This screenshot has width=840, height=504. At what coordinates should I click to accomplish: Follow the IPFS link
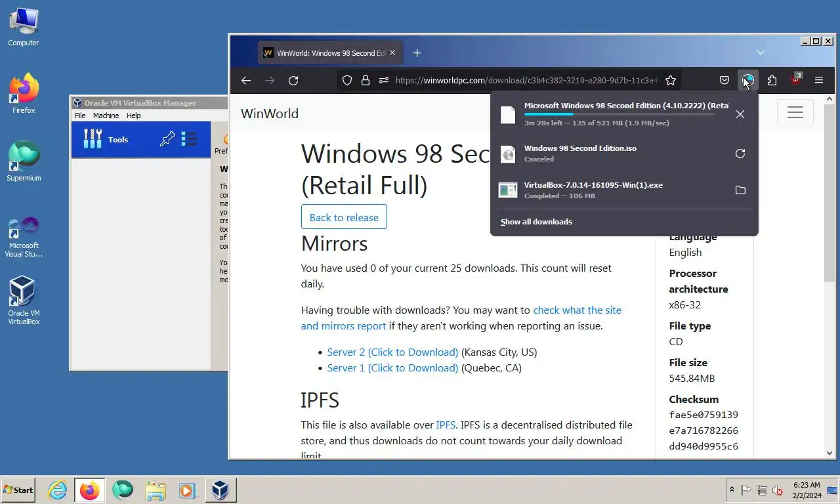pyautogui.click(x=446, y=425)
